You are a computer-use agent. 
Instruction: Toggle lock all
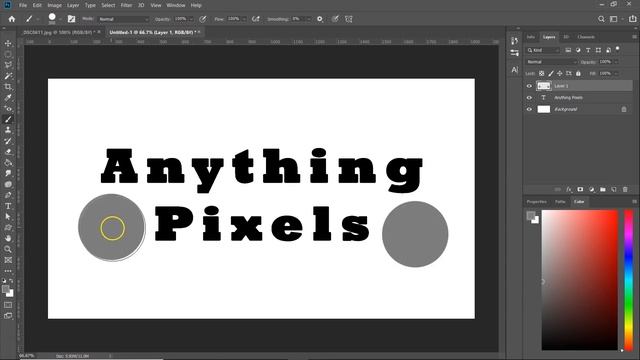point(578,73)
